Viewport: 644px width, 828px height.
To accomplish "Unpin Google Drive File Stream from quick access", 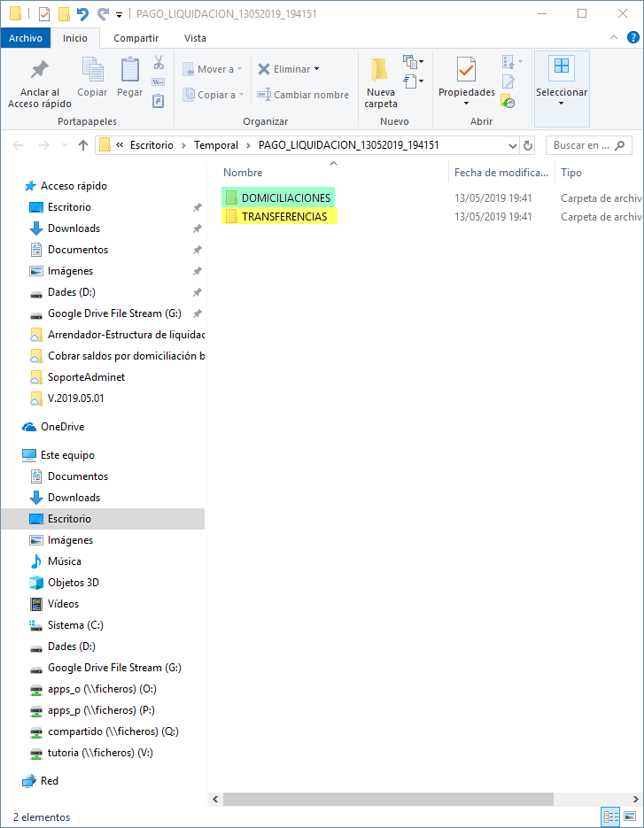I will click(197, 313).
